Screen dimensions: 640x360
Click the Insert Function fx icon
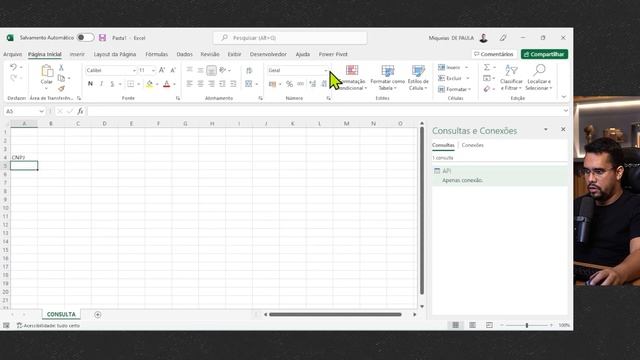80,111
